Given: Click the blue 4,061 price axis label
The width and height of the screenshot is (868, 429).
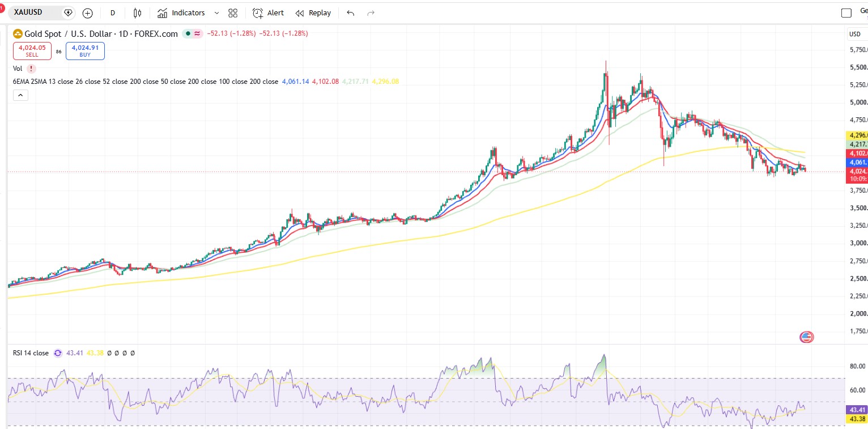Looking at the screenshot, I should [x=857, y=163].
